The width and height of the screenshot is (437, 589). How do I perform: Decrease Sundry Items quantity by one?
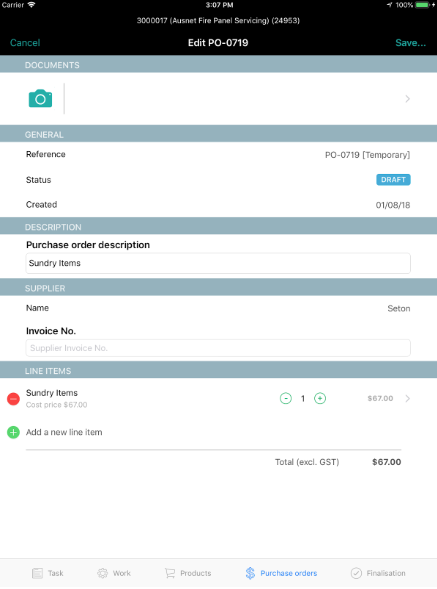click(x=286, y=398)
